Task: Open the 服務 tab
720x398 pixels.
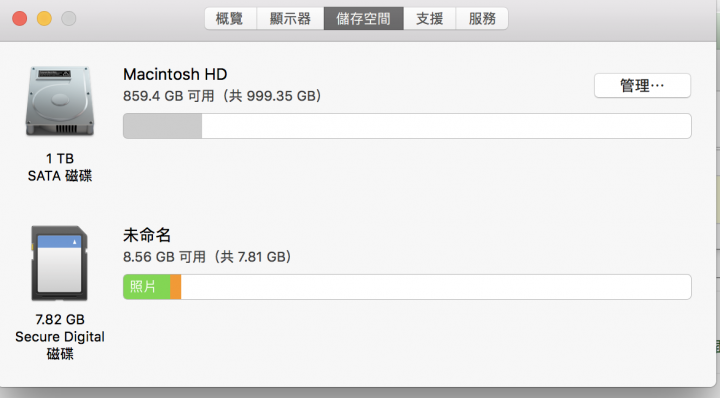Action: [x=482, y=18]
